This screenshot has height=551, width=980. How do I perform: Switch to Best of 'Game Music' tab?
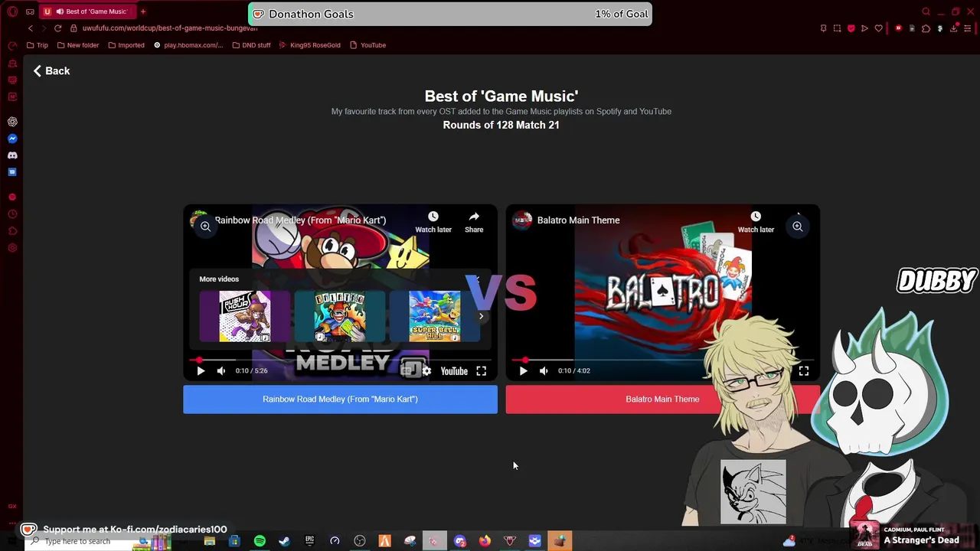coord(87,11)
